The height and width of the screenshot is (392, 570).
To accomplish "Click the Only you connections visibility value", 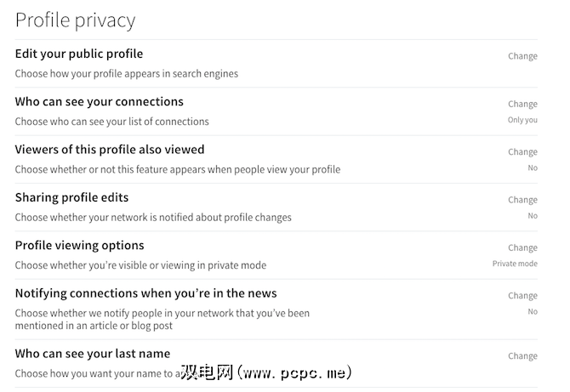I will 522,120.
